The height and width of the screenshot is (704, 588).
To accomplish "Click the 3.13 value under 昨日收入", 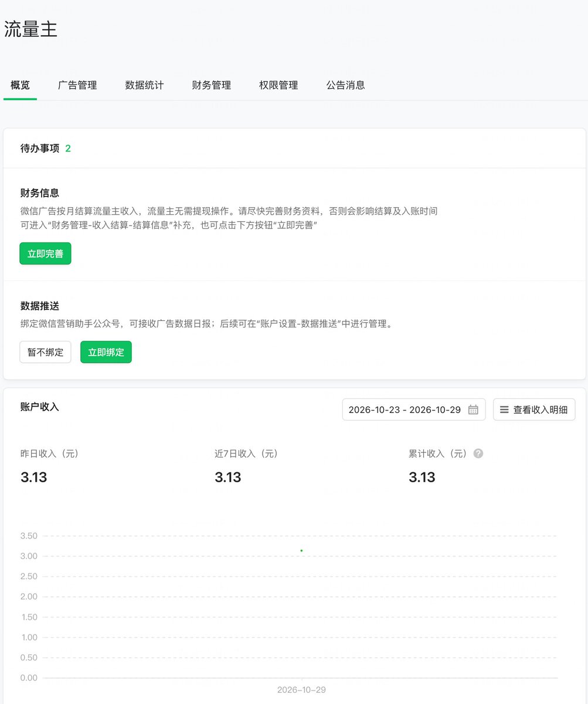I will click(33, 478).
